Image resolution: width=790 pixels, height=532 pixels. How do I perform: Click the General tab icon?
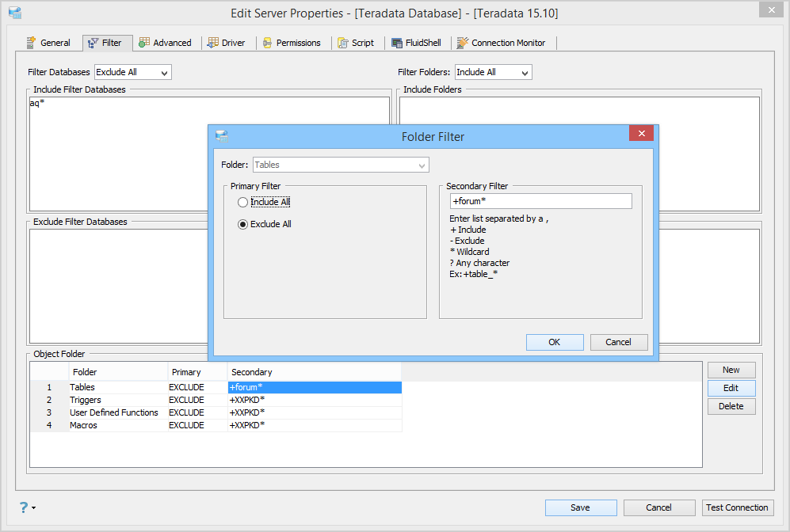(31, 43)
